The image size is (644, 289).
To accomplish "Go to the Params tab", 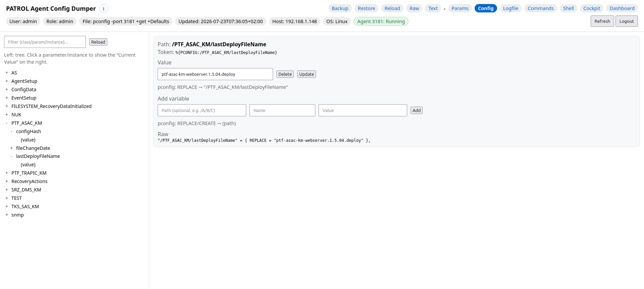I will pos(460,8).
